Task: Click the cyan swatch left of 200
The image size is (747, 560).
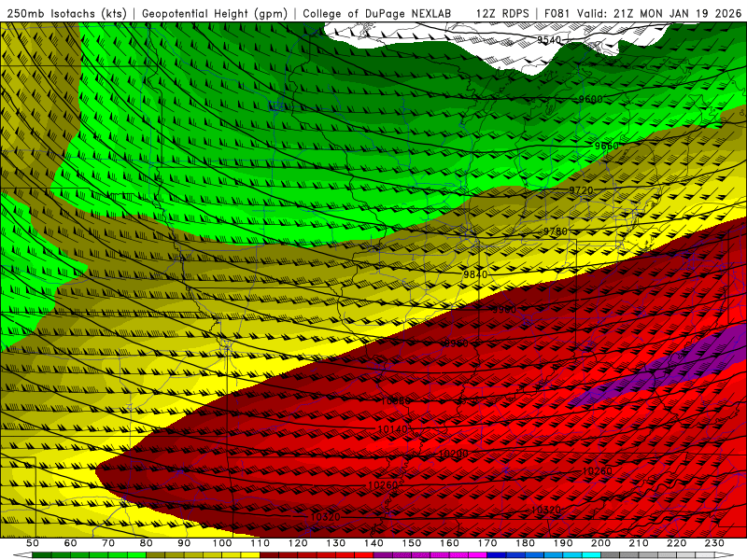Action: tap(591, 555)
